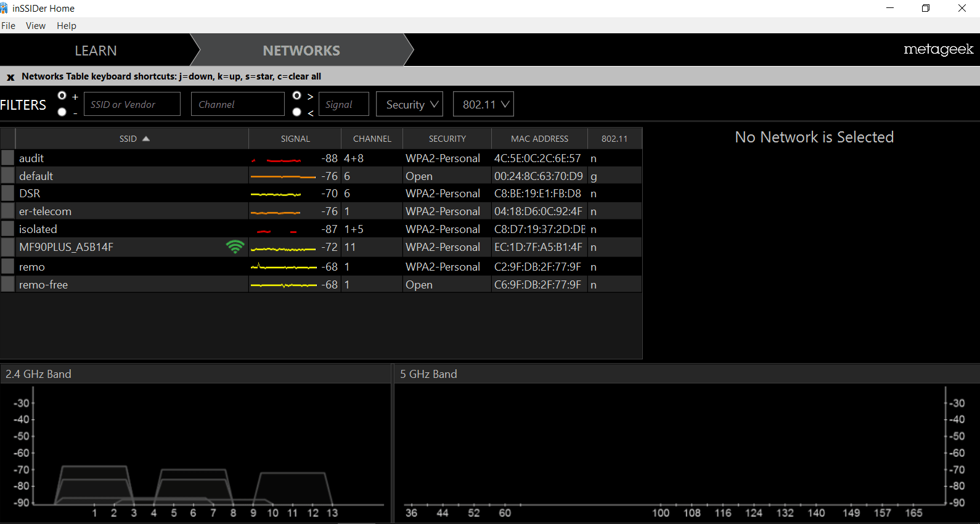This screenshot has height=524, width=980.
Task: Open the 802.11 filter dropdown
Action: click(x=483, y=104)
